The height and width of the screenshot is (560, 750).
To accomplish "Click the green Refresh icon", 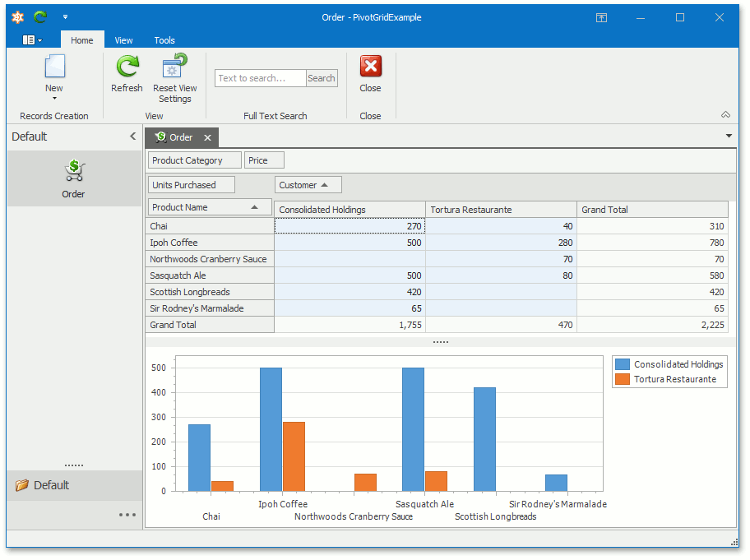I will (127, 66).
